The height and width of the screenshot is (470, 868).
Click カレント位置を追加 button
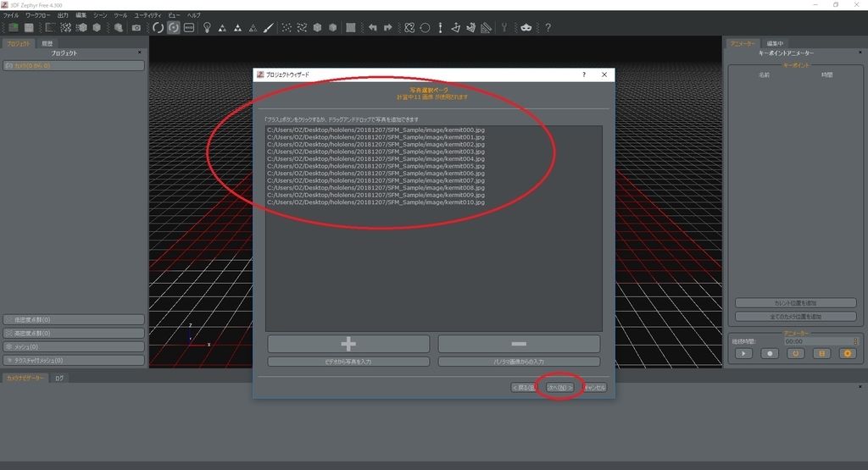(795, 303)
